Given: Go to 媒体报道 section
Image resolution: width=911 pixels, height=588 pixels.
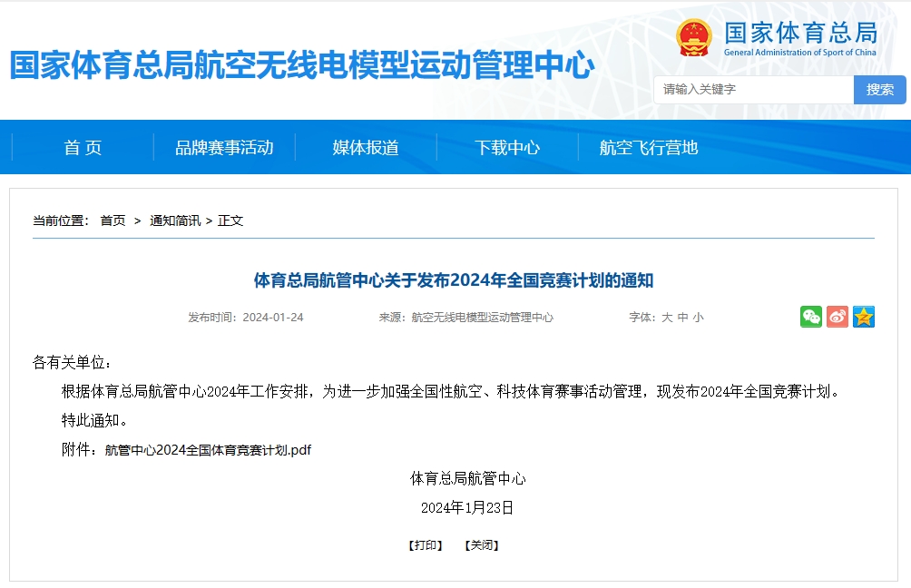Looking at the screenshot, I should tap(366, 148).
